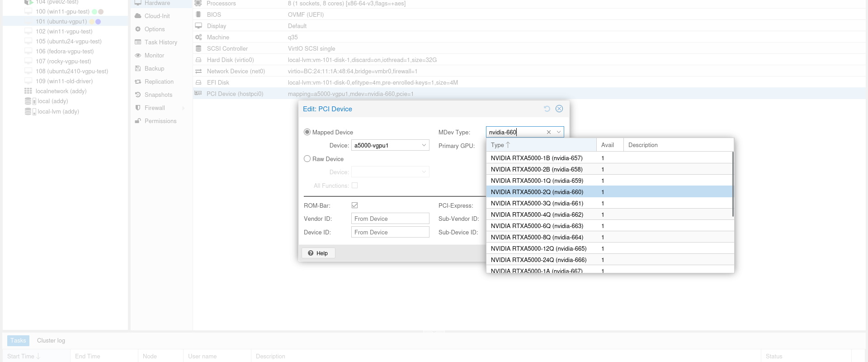Click the MDev list vertical scrollbar
The image size is (868, 362).
(733, 184)
